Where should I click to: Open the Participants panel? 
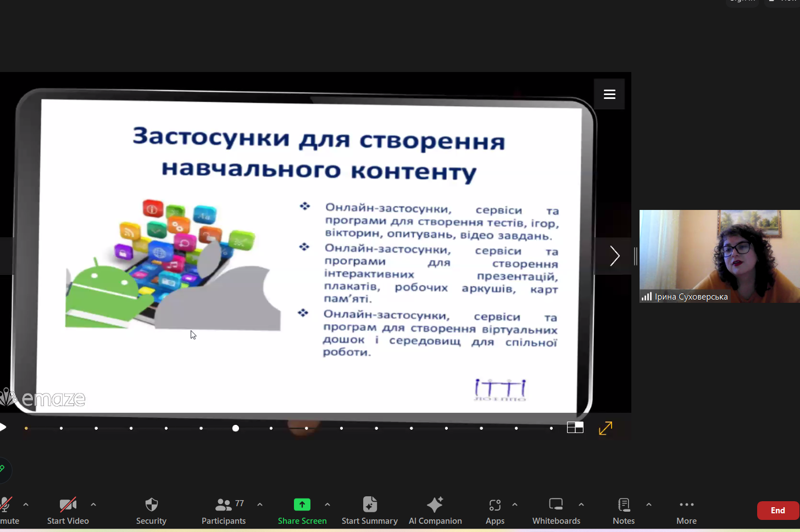(224, 505)
